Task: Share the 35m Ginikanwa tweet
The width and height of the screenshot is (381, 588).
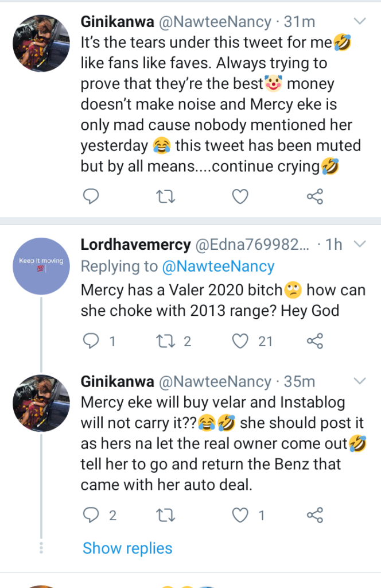Action: point(314,515)
